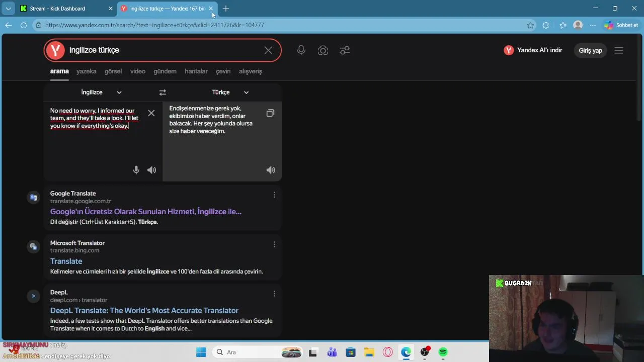Reload the current page
Viewport: 644px width, 362px height.
(24, 25)
